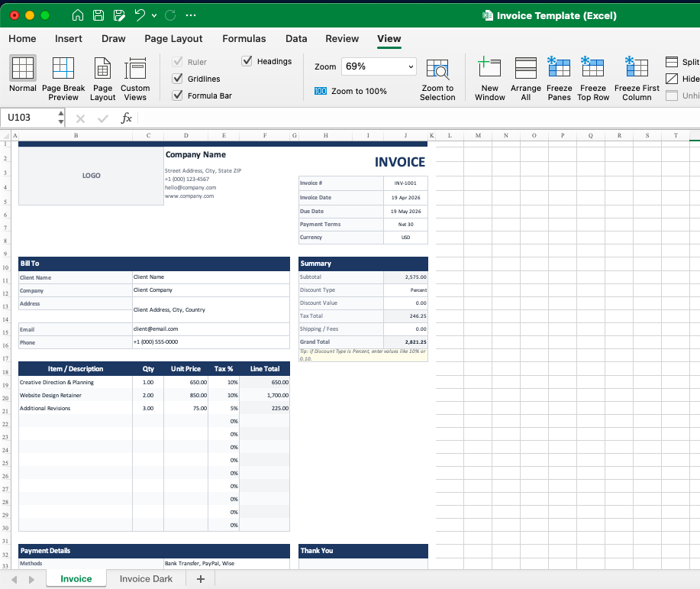Screen dimensions: 700x589
Task: Uncheck the Headings option
Action: coord(247,61)
